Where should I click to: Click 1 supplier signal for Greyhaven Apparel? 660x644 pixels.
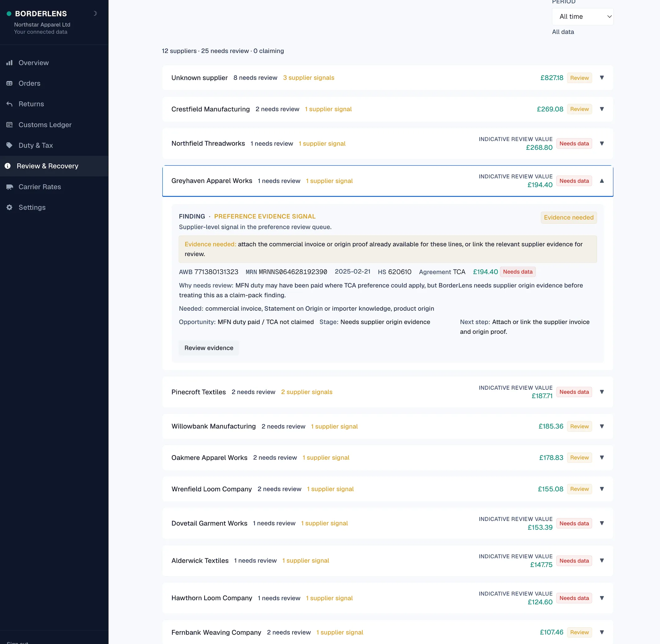(329, 181)
